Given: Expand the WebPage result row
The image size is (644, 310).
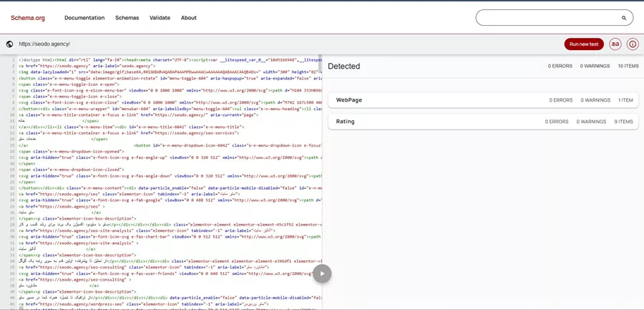Looking at the screenshot, I should (x=483, y=100).
